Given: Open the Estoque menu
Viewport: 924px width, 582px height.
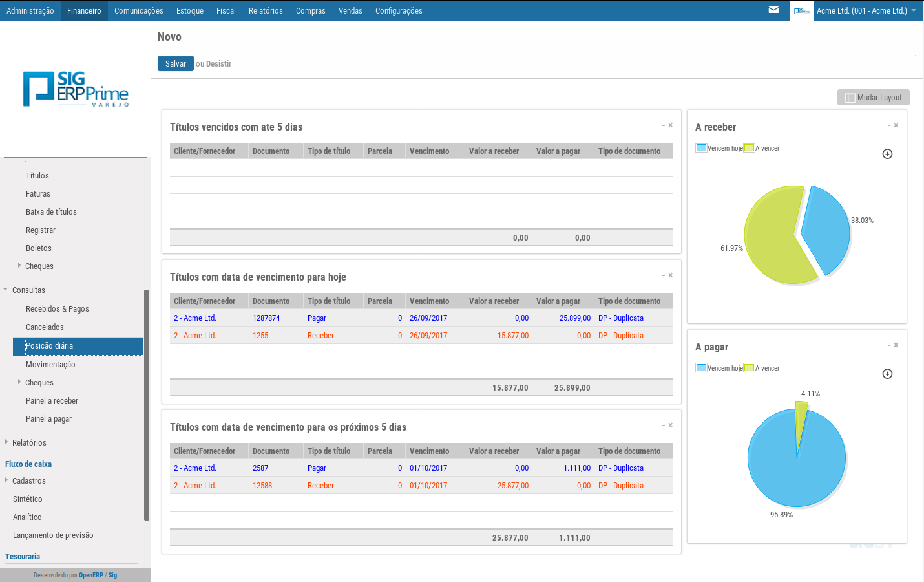Looking at the screenshot, I should point(190,11).
